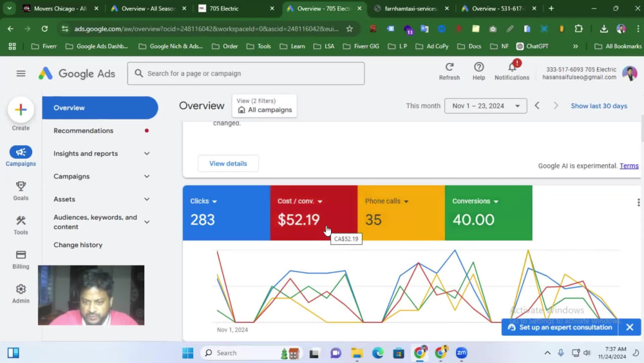Screen dimensions: 644x363
Task: Switch to the 705 Electric browser tab
Action: pyautogui.click(x=235, y=8)
